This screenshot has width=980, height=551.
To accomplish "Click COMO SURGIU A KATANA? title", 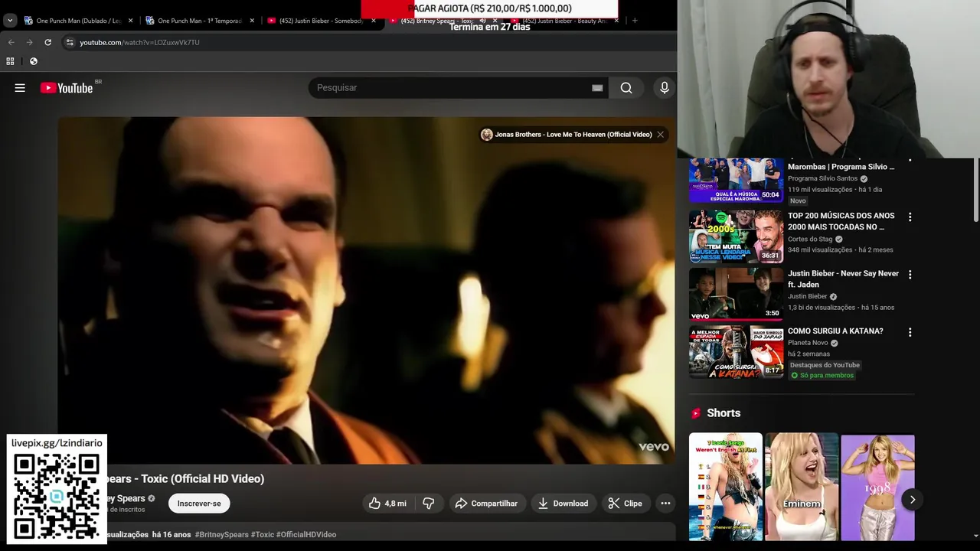I will point(835,331).
